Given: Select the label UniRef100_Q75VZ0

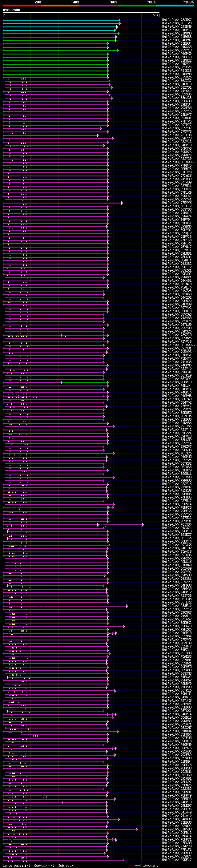Looking at the screenshot, I should tap(177, 78).
